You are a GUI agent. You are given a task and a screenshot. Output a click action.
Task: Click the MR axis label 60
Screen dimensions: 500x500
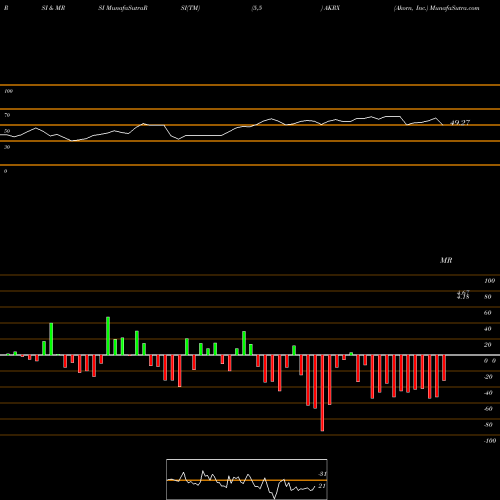488,313
